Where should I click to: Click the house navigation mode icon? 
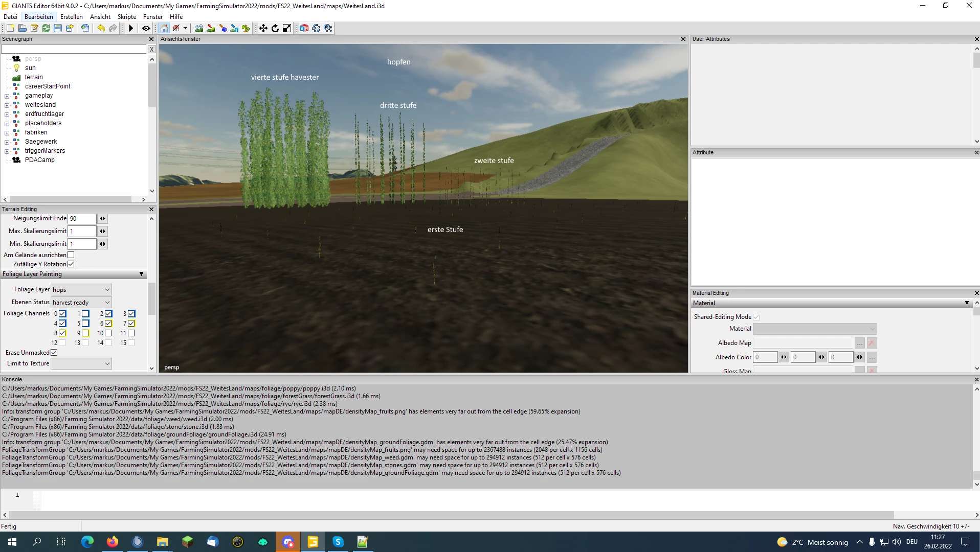tap(164, 29)
